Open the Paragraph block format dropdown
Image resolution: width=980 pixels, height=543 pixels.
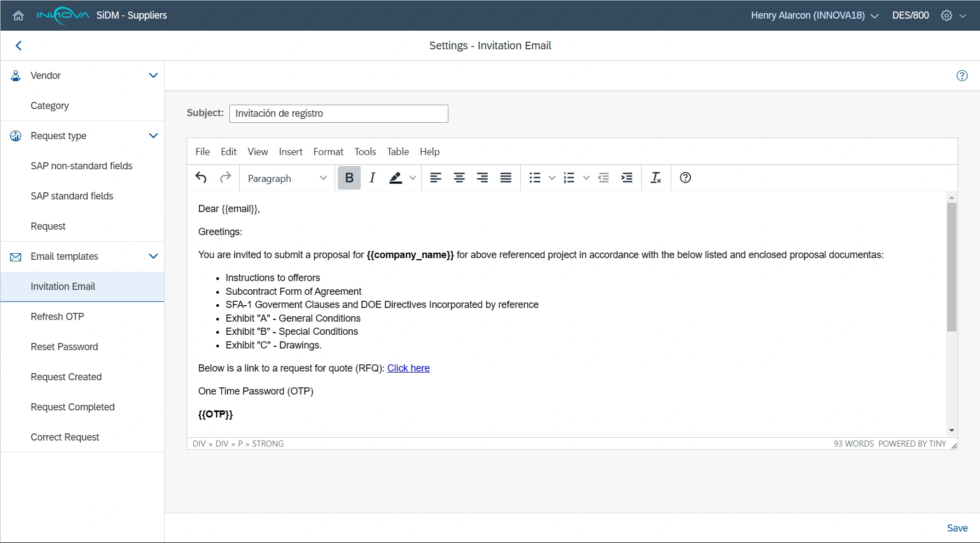(x=287, y=178)
